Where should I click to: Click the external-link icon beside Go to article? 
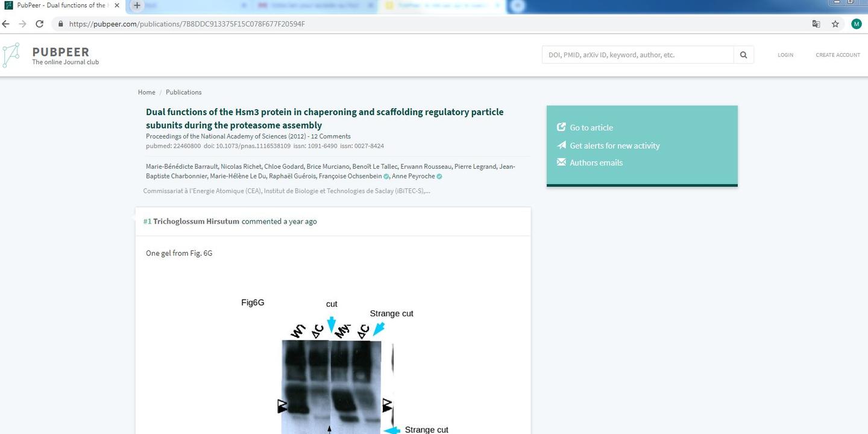pyautogui.click(x=561, y=127)
